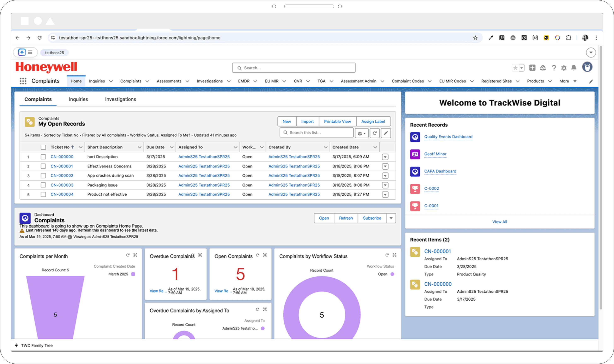Expand the Complaints nav dropdown chevron

[x=147, y=81]
